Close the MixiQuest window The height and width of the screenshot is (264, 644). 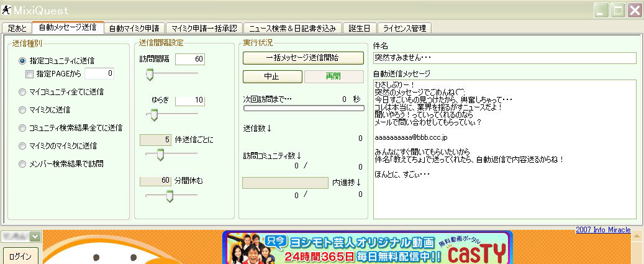(x=633, y=10)
